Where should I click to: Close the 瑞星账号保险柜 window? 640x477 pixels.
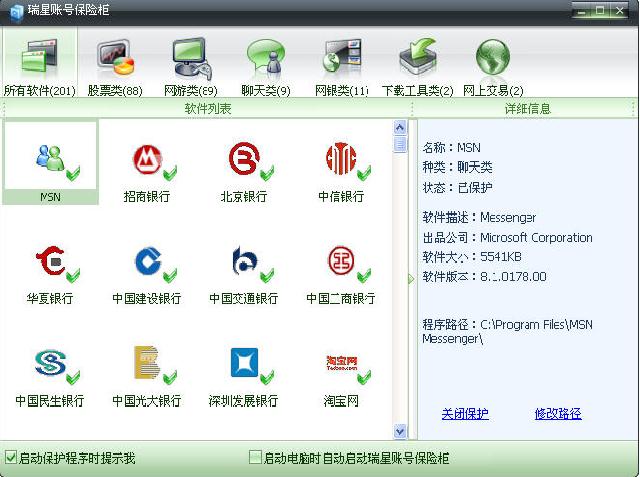[x=620, y=11]
